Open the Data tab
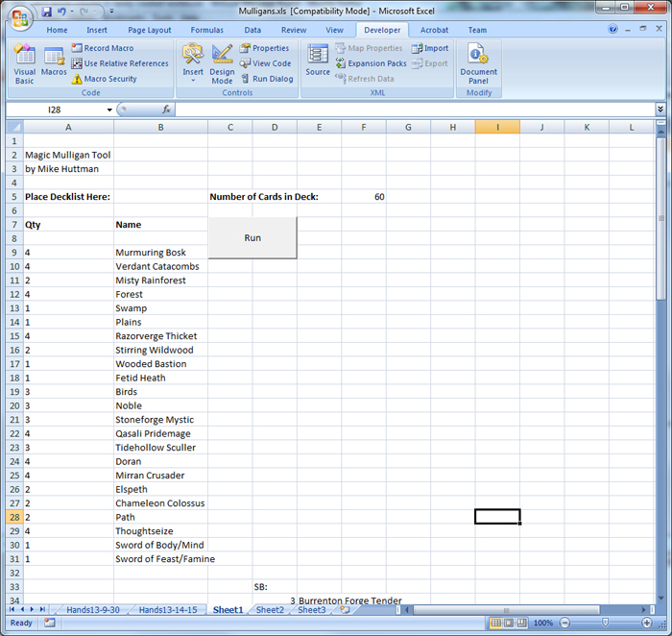The image size is (672, 636). [x=252, y=30]
